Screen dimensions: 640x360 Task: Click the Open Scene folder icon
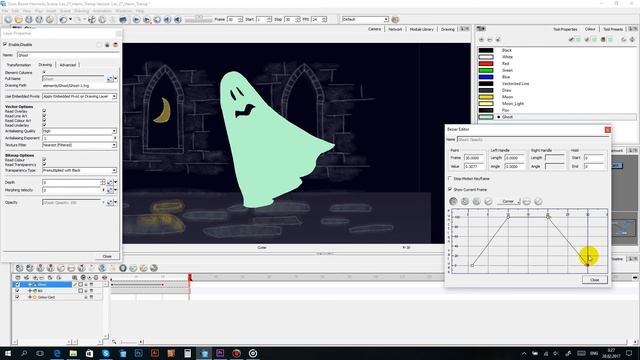[18, 20]
